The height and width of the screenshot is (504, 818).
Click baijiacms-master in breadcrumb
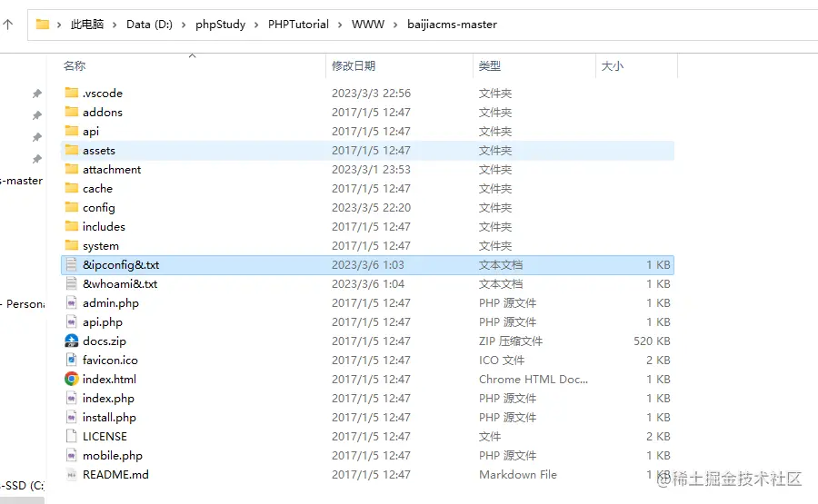point(453,25)
